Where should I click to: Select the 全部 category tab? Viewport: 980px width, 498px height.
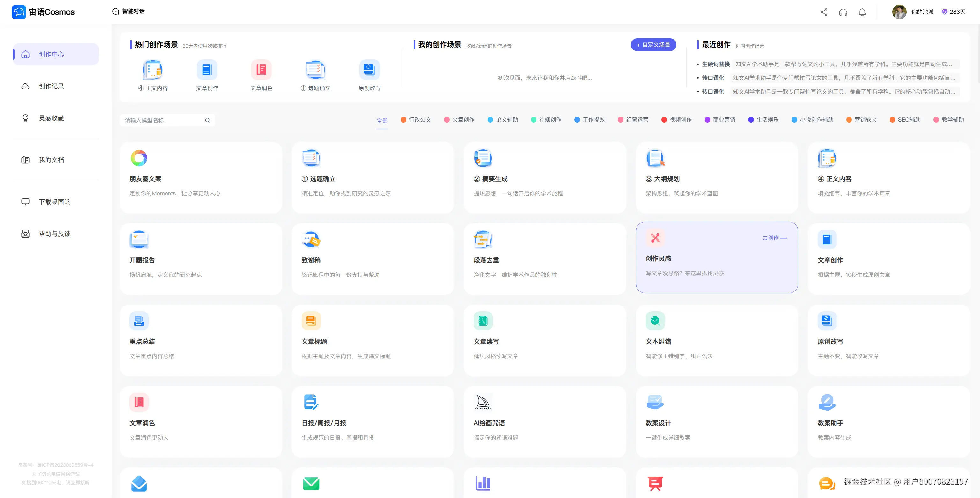(x=382, y=120)
